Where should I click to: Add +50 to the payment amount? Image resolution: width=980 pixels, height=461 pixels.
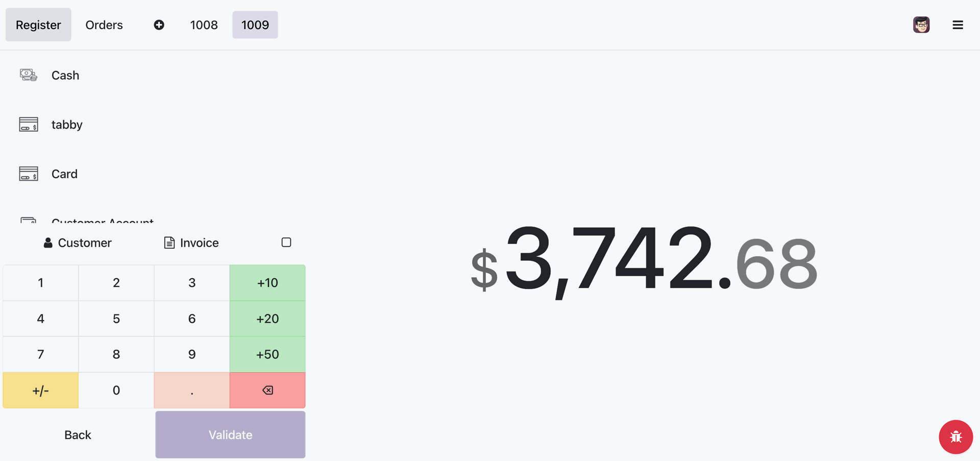click(267, 354)
